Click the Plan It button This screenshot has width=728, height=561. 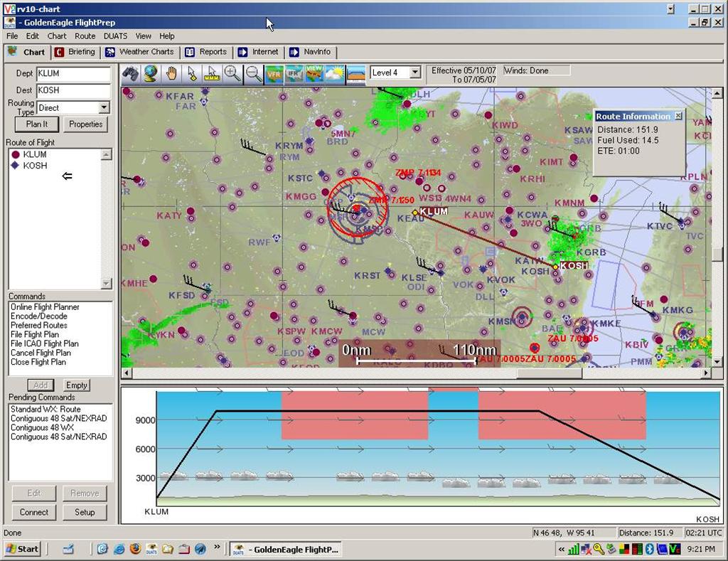37,124
